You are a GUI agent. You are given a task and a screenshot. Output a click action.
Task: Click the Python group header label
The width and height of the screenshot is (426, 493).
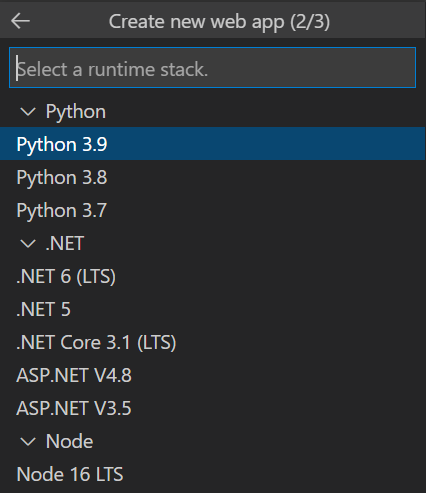point(76,112)
